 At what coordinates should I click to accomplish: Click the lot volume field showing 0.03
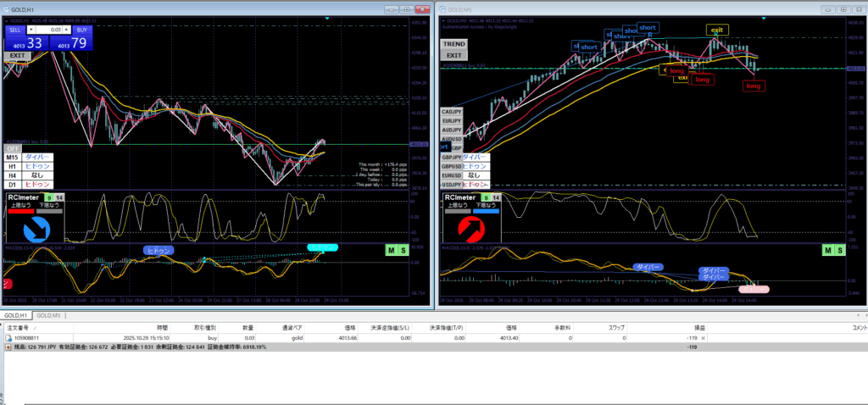49,30
